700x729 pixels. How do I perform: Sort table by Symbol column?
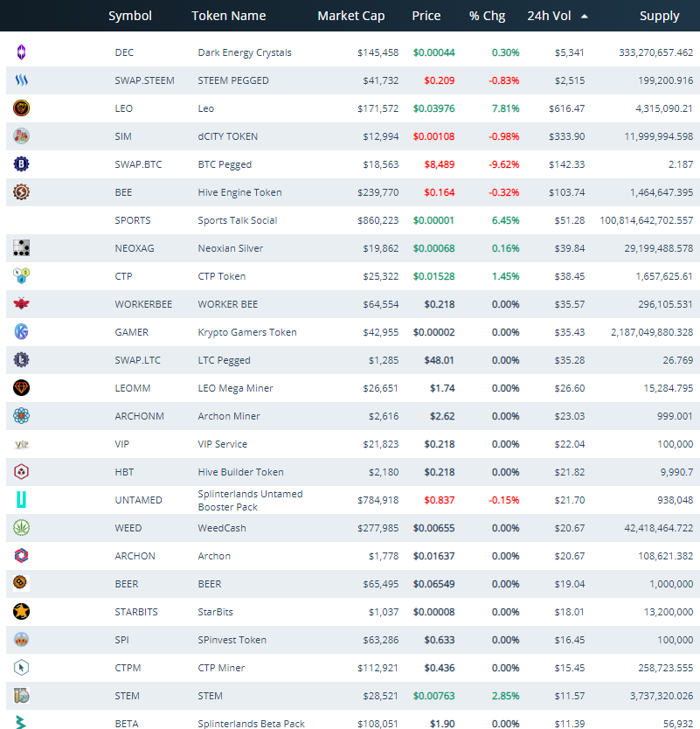pos(130,16)
